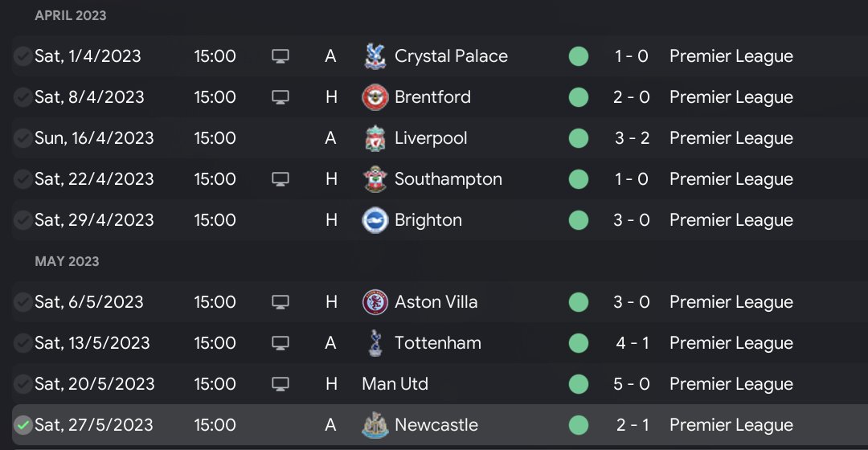Viewport: 868px width, 450px height.
Task: Untick the checked circle on the Newcastle fixture
Action: [23, 425]
